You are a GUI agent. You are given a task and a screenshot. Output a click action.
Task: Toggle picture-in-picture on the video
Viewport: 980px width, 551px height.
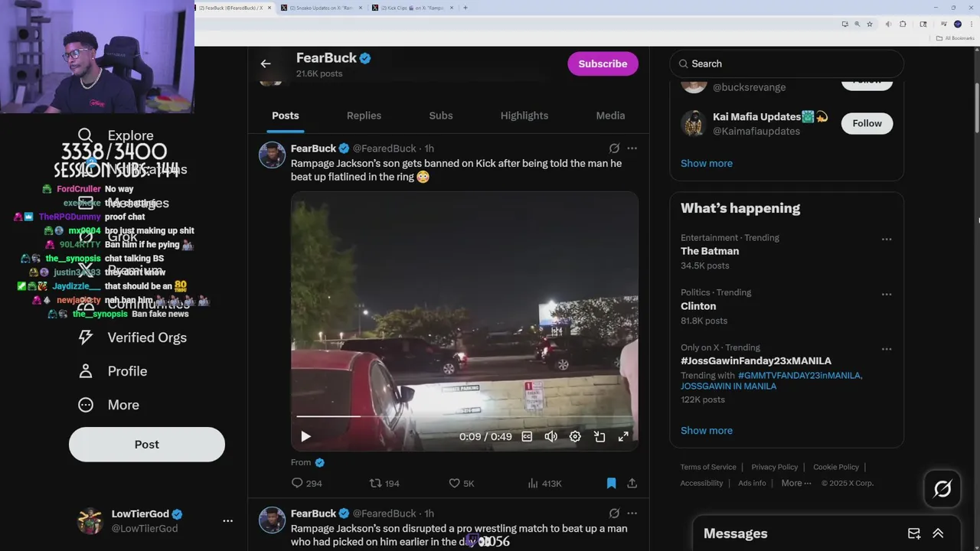[599, 436]
